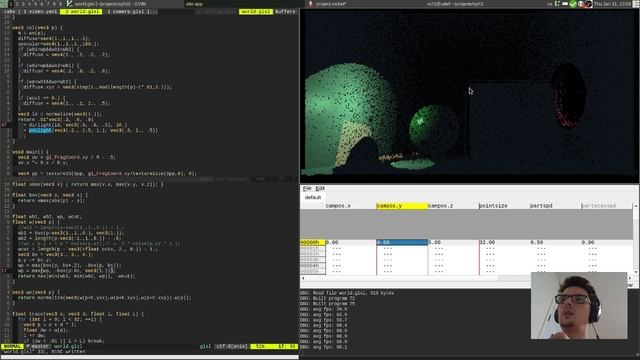
Task: Click the selected 0.50 cell under campos.y
Action: point(402,242)
